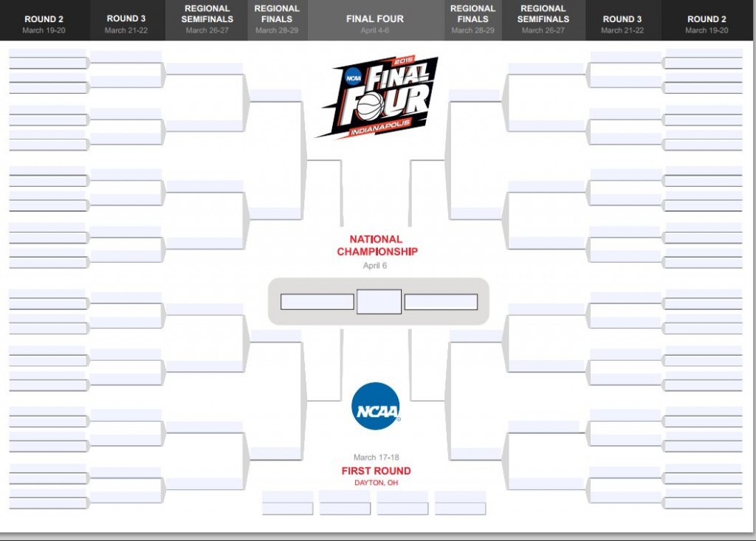
Task: Click the 2015 Final Four Indianapolis logo
Action: (x=377, y=97)
